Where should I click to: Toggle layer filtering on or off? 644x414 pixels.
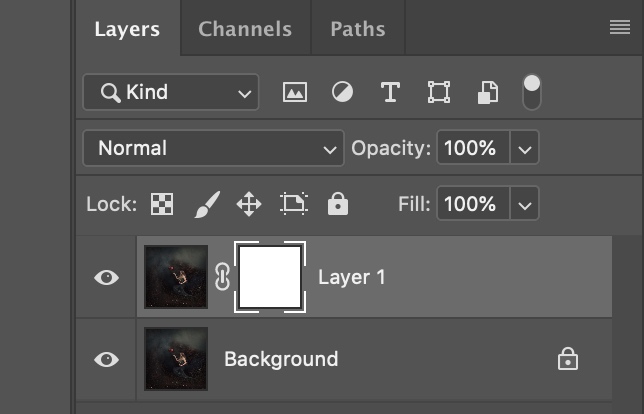tap(532, 92)
